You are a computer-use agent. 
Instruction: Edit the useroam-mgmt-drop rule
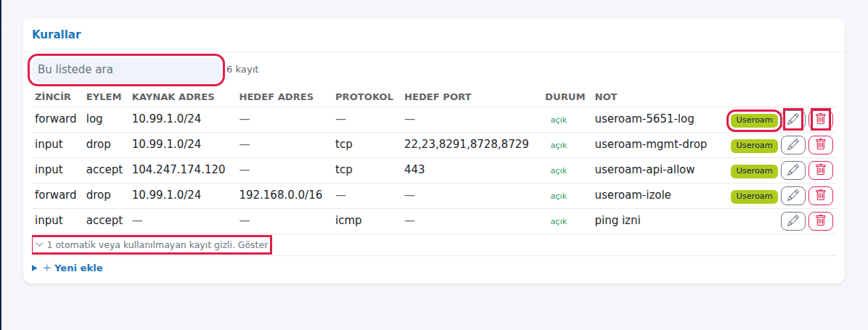(793, 145)
